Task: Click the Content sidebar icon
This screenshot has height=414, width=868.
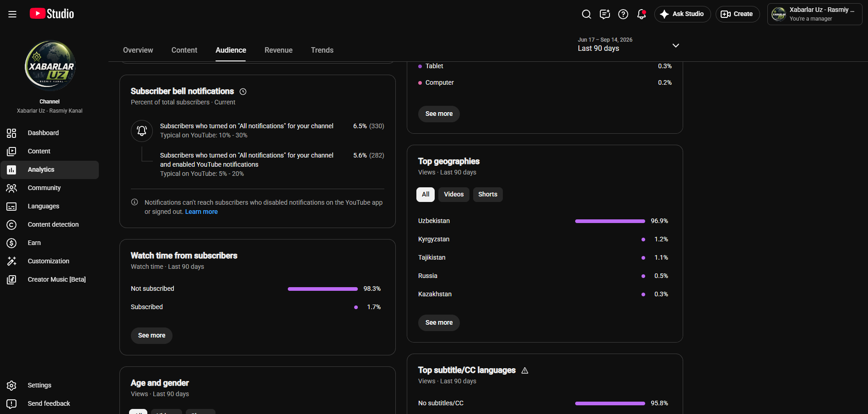Action: 11,152
